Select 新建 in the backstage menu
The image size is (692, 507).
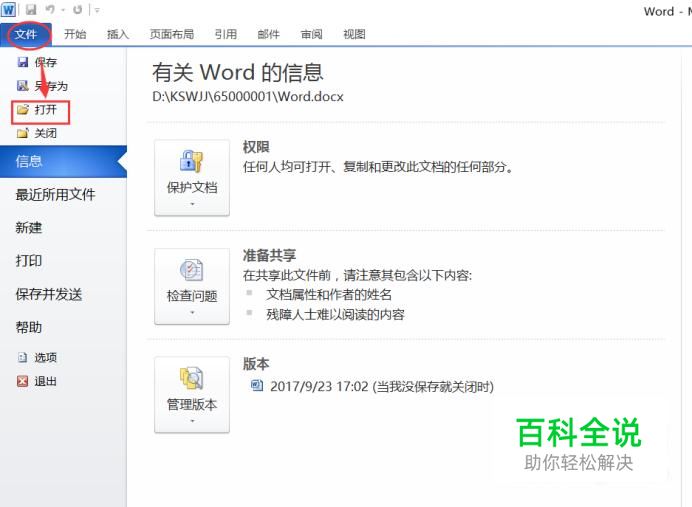29,228
